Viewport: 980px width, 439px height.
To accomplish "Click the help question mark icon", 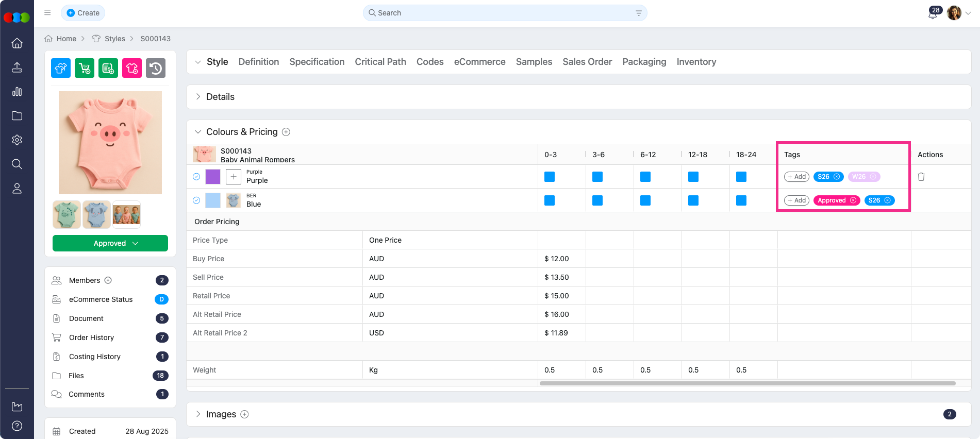I will pos(17,426).
